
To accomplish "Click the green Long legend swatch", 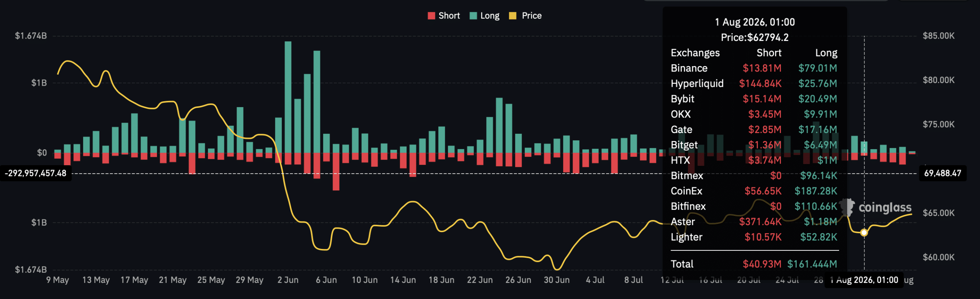I will pyautogui.click(x=473, y=16).
